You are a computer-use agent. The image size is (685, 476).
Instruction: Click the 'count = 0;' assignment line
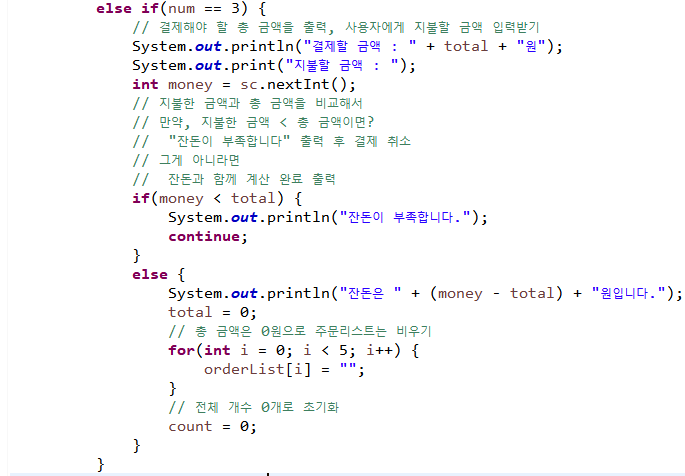212,426
